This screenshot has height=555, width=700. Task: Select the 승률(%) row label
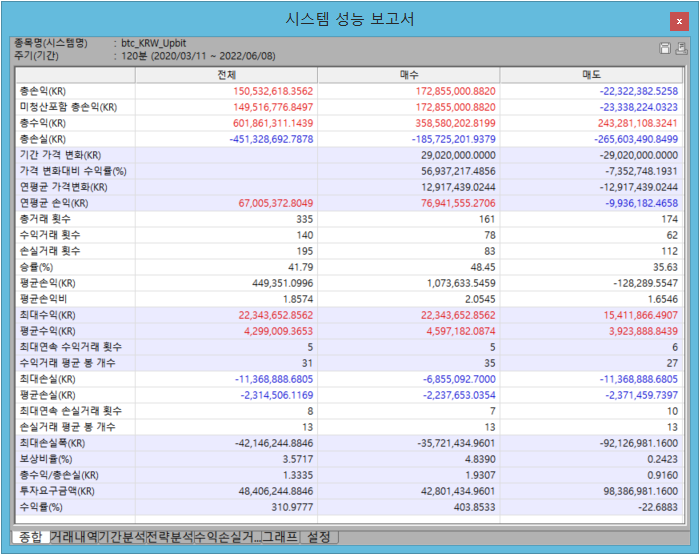point(35,267)
